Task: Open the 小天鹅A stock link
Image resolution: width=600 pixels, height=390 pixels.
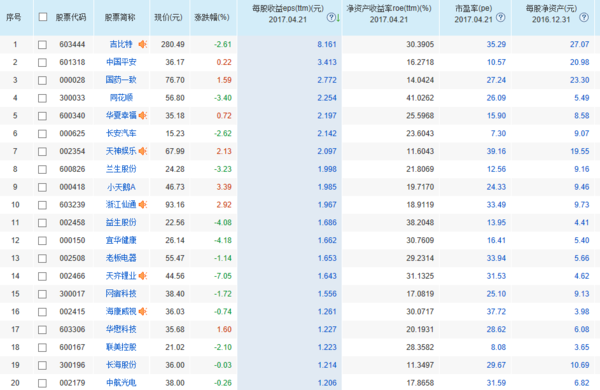Action: [121, 187]
